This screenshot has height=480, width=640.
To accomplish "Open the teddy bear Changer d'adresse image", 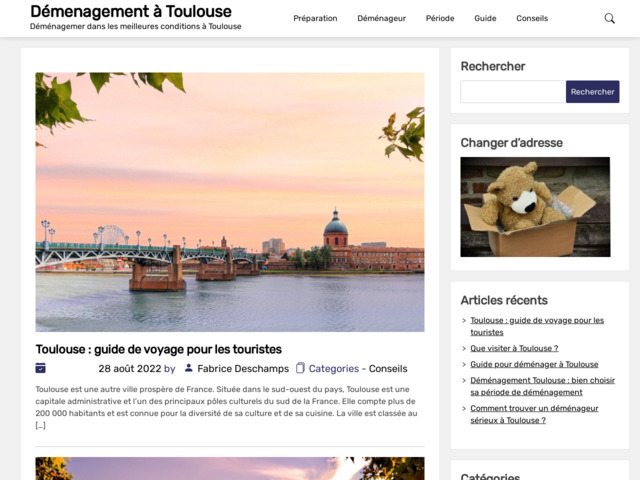I will click(535, 207).
